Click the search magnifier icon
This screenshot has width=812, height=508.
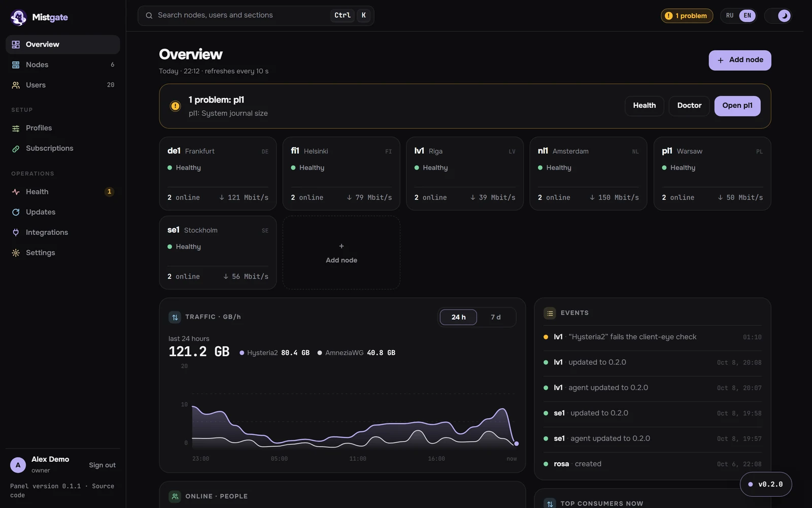(149, 16)
